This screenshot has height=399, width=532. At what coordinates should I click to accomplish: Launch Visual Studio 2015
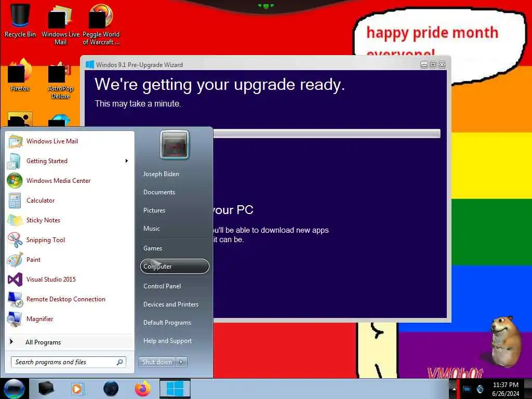click(70, 279)
